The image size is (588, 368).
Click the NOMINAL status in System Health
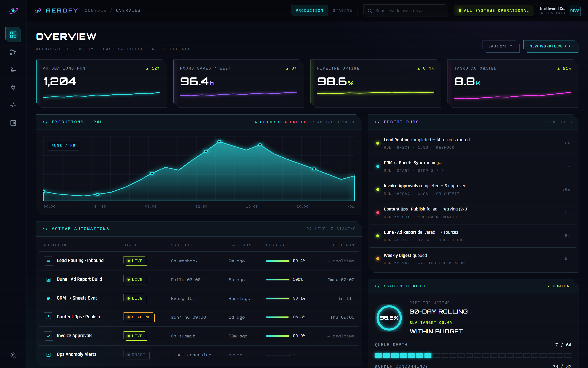click(x=560, y=286)
